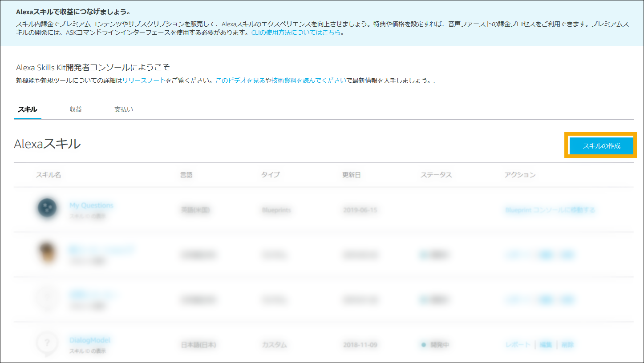Switch to the 支払い tab
644x363 pixels.
pyautogui.click(x=123, y=109)
